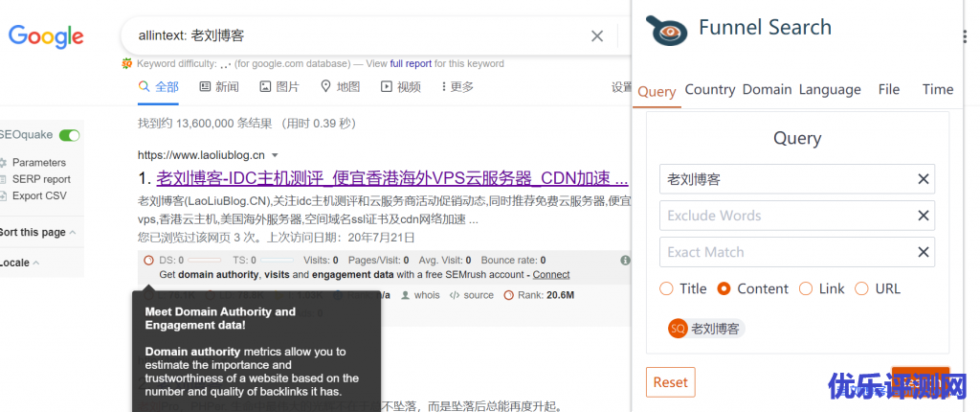Select the Content radio button
The width and height of the screenshot is (980, 412).
coord(724,288)
